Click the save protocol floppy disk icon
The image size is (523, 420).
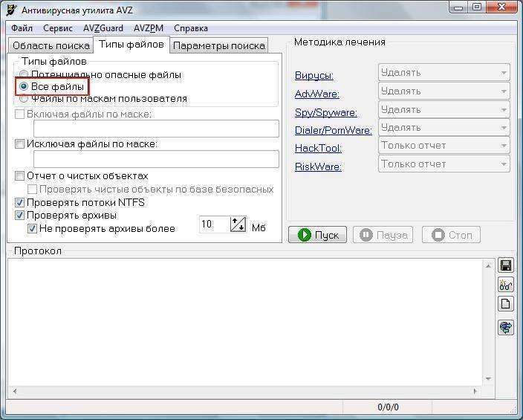pyautogui.click(x=506, y=265)
